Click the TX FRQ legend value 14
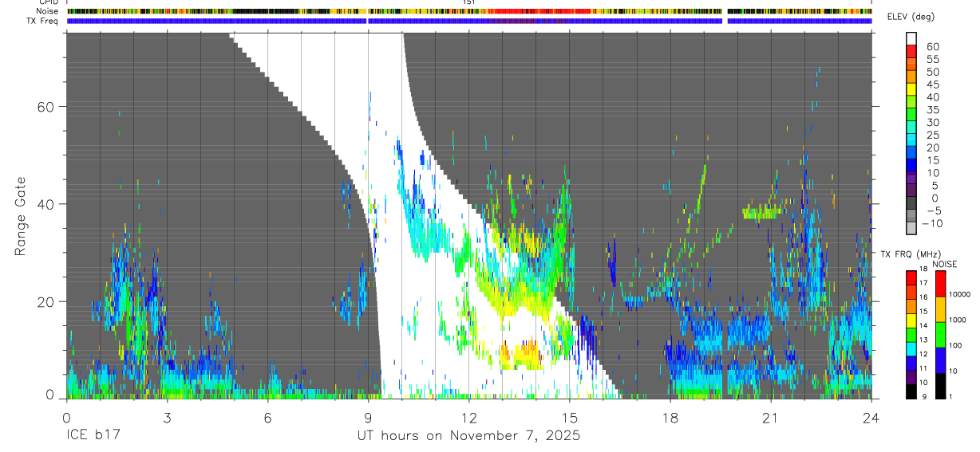Screen dimensions: 980x452 pyautogui.click(x=924, y=325)
